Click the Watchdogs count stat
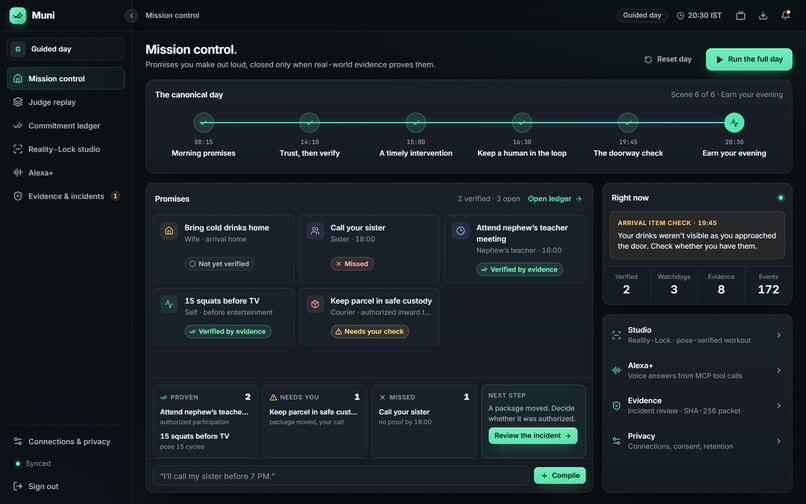The height and width of the screenshot is (504, 806). [x=673, y=284]
